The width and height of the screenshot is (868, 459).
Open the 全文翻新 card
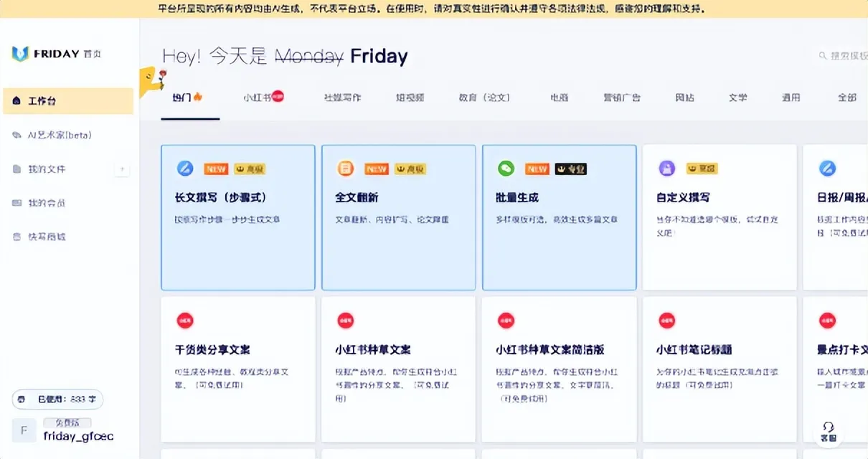(399, 217)
